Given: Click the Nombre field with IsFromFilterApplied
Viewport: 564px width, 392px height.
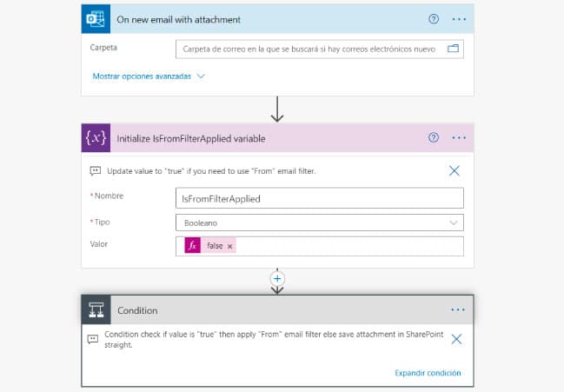Looking at the screenshot, I should click(319, 198).
